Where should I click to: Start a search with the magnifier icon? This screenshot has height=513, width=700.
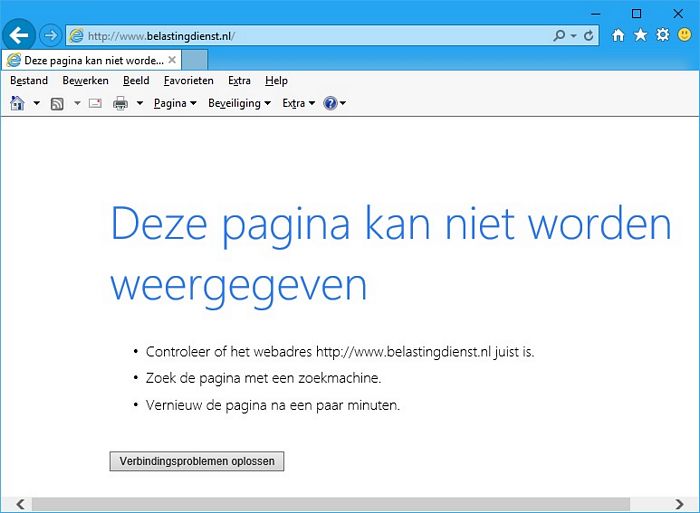tap(559, 35)
